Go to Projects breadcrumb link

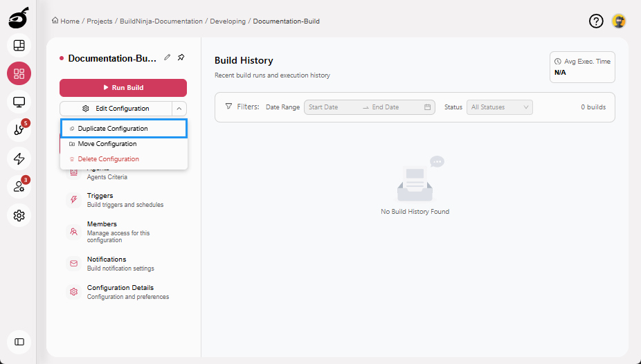coord(100,21)
